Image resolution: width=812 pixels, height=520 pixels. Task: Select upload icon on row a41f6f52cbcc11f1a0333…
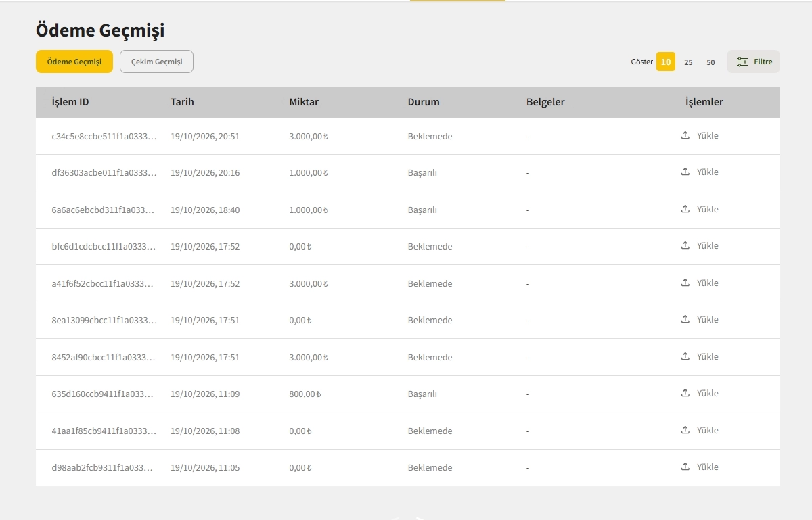pyautogui.click(x=685, y=283)
